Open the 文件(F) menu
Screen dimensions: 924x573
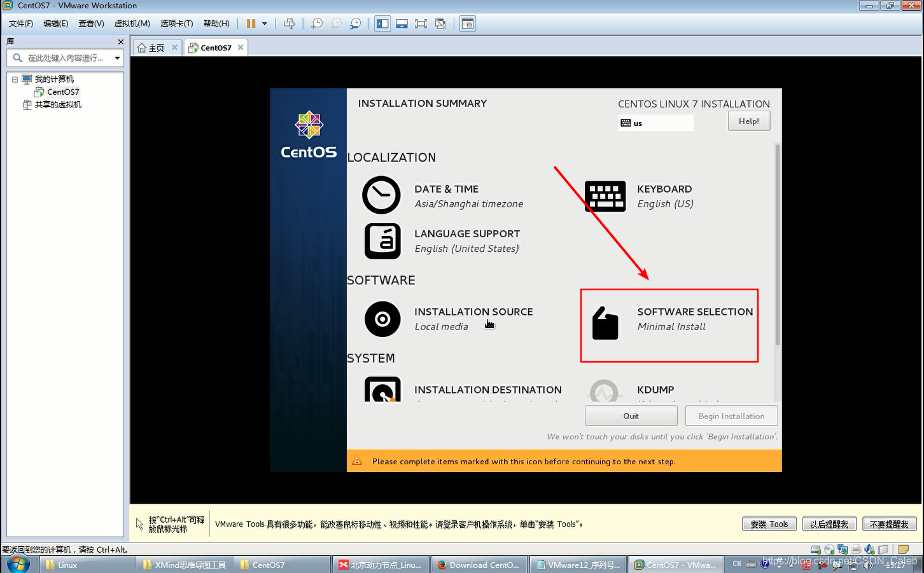pyautogui.click(x=21, y=24)
